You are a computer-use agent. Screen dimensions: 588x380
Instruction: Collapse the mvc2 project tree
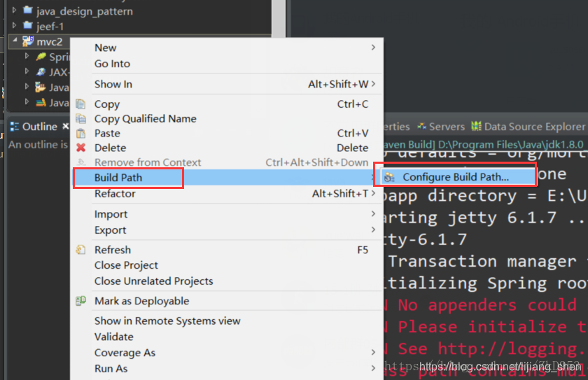pos(15,40)
